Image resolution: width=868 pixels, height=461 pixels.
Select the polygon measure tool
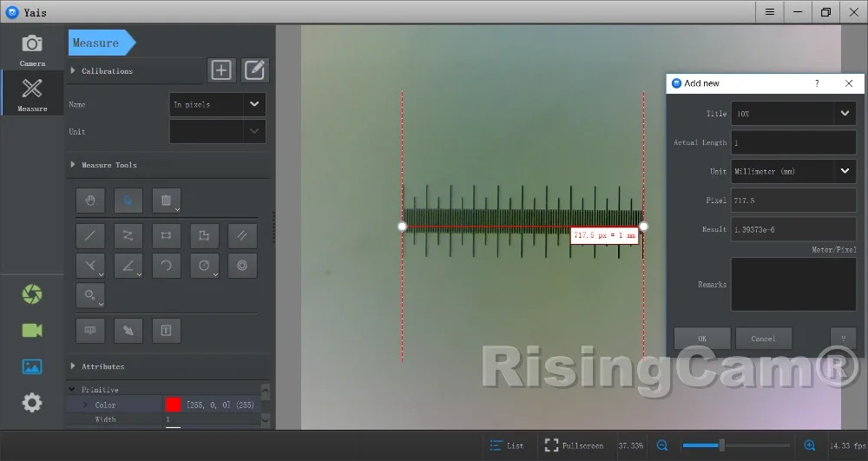(x=204, y=235)
